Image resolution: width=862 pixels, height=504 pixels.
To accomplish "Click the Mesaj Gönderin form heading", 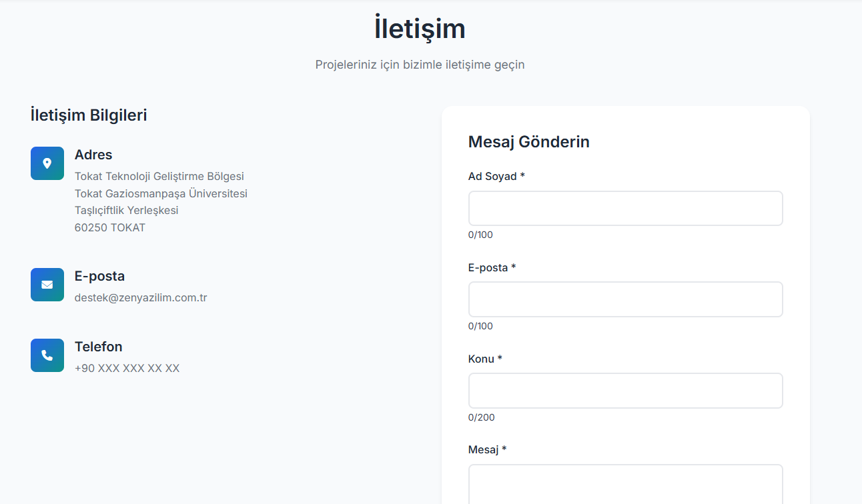I will (528, 142).
